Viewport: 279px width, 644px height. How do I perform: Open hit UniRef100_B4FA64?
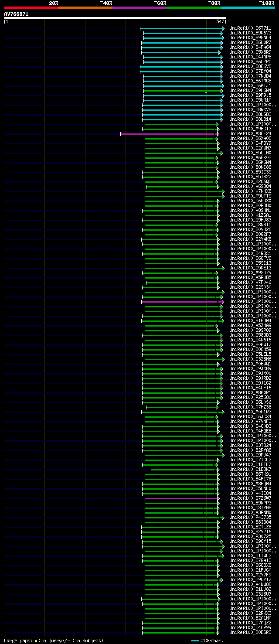tap(250, 48)
